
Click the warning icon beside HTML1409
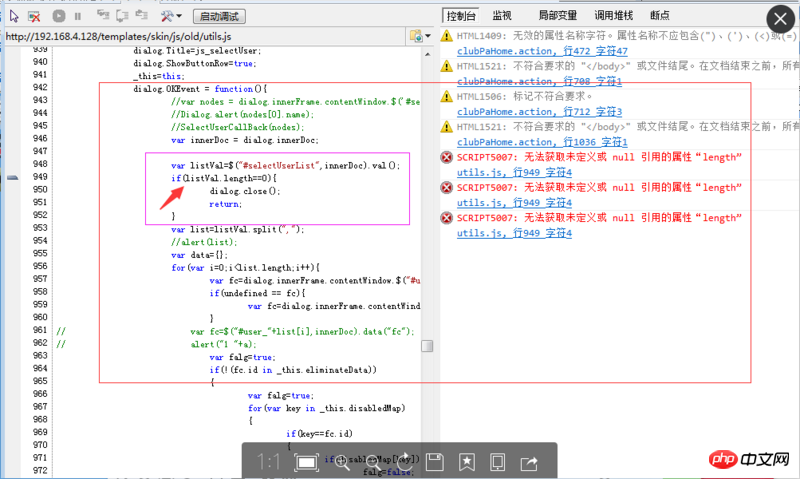click(447, 36)
